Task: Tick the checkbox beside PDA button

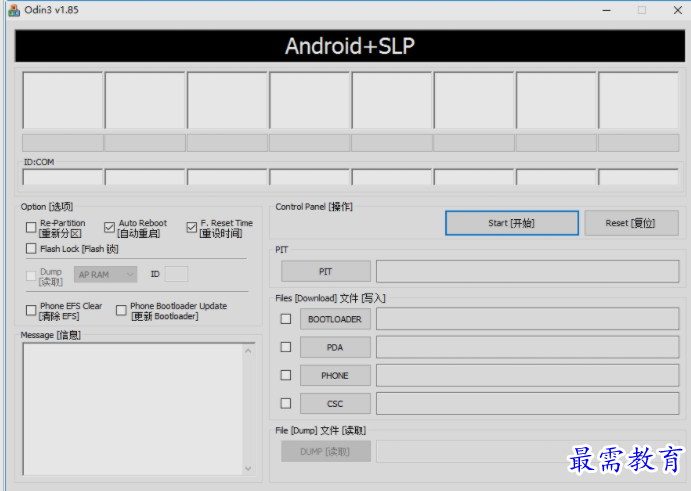Action: pos(286,347)
